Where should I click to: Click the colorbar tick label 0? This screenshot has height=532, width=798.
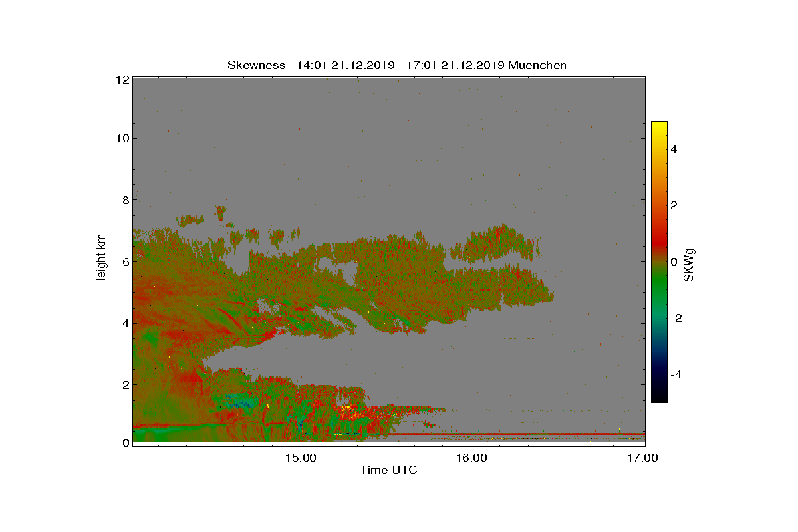coord(674,262)
